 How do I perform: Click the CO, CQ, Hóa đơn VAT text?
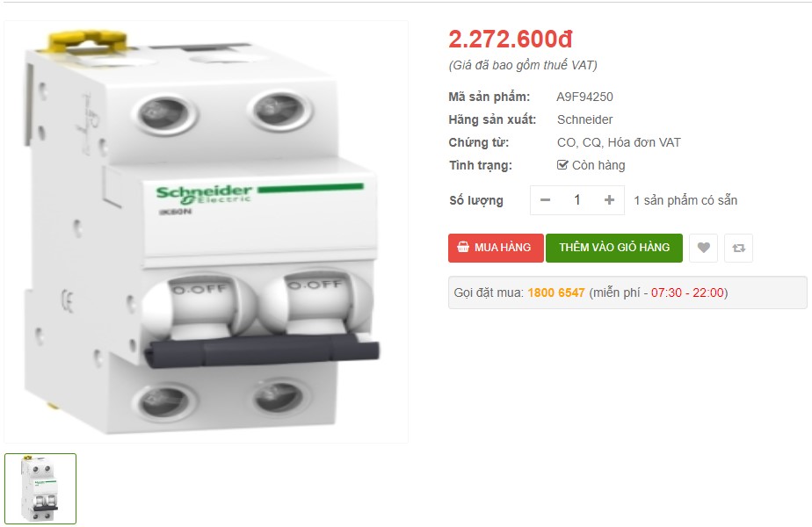click(619, 142)
